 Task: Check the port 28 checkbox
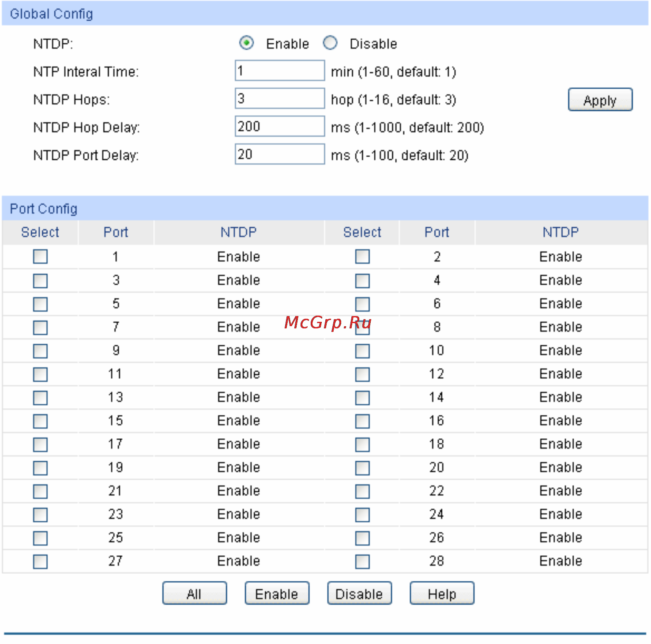(362, 561)
